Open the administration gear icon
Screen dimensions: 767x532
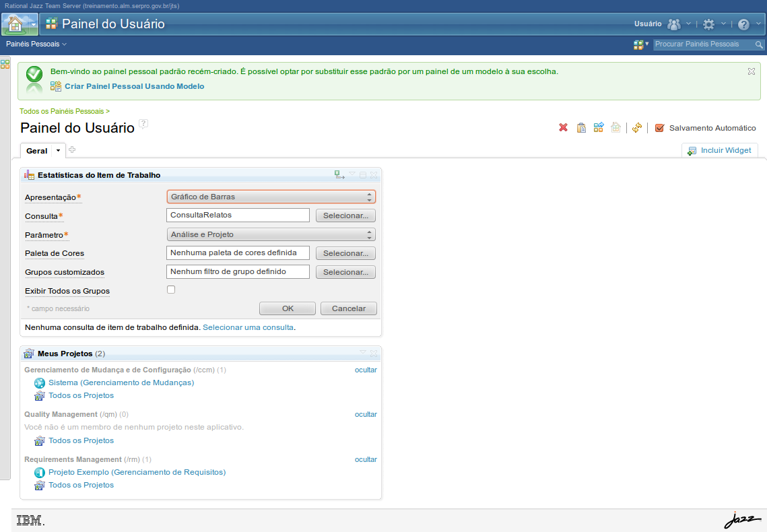click(708, 24)
